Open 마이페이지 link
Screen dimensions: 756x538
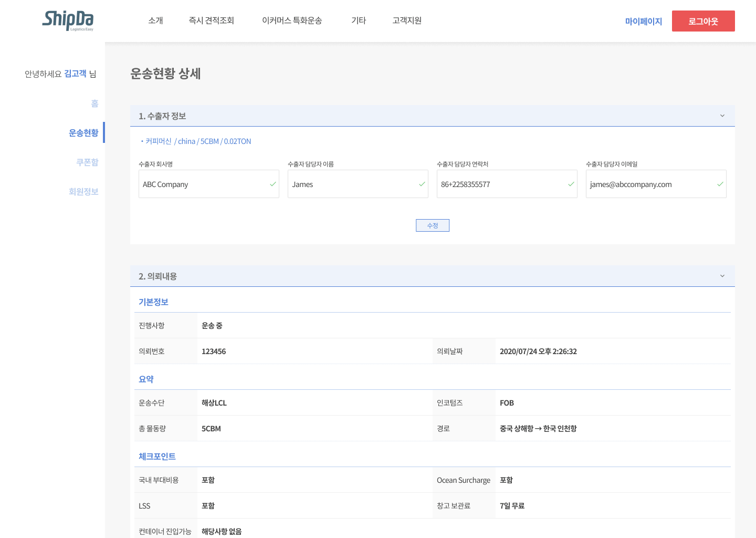click(x=643, y=22)
